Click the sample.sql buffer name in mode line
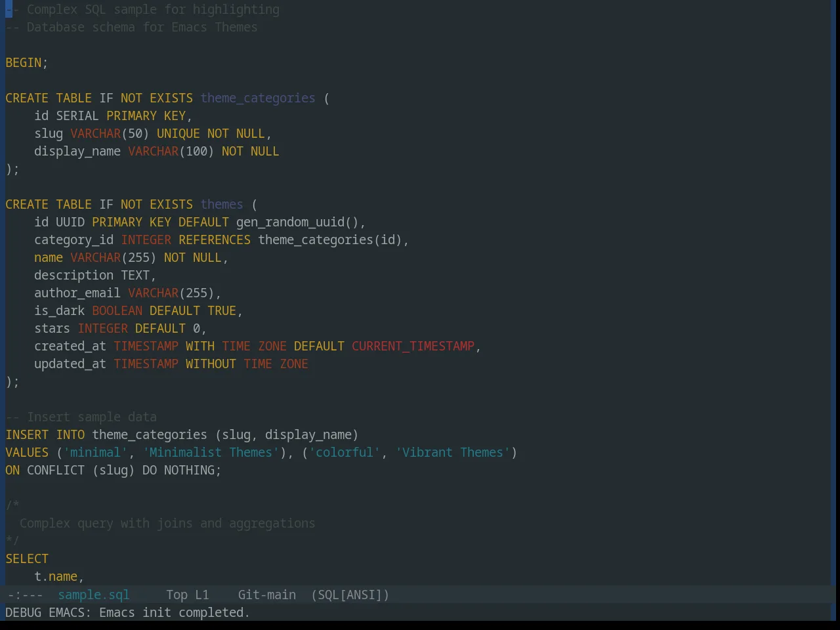This screenshot has height=630, width=840. click(94, 595)
